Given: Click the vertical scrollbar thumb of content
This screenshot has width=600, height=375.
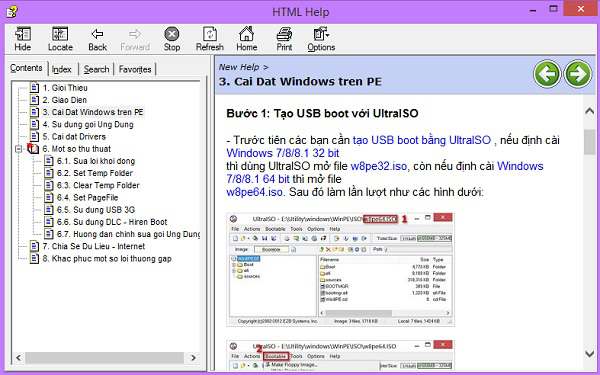Looking at the screenshot, I should (x=589, y=142).
